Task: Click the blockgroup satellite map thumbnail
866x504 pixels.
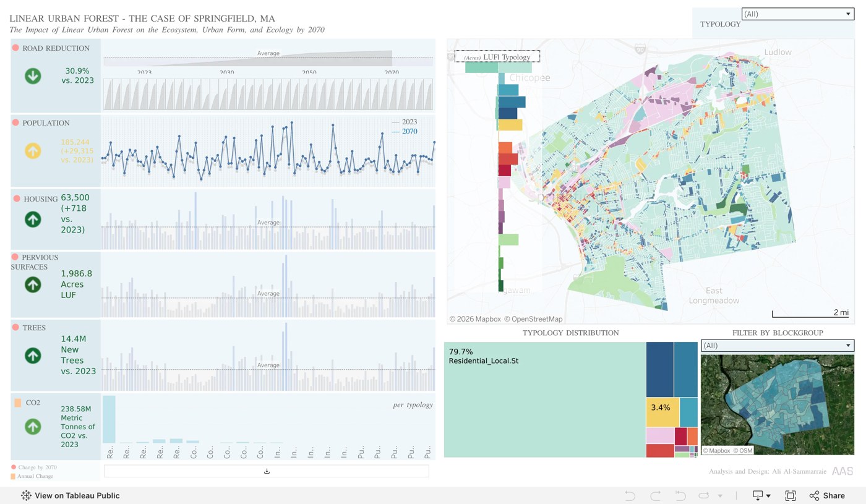Action: [x=778, y=405]
